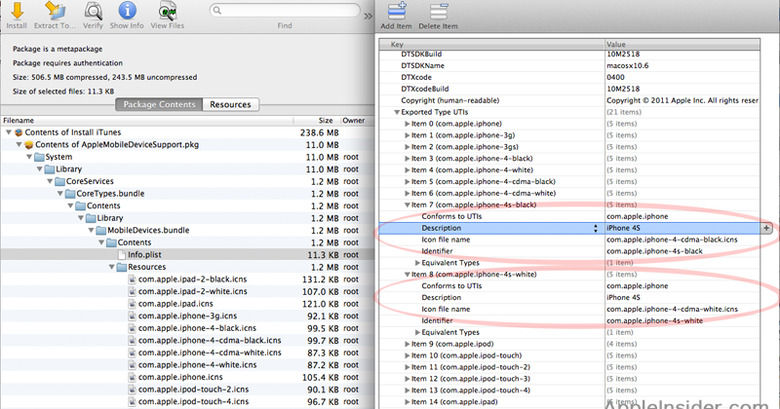Screen dimensions: 780x409
Task: Expand Item 12 (com.apple.ipod-touch-3)
Action: coord(407,379)
